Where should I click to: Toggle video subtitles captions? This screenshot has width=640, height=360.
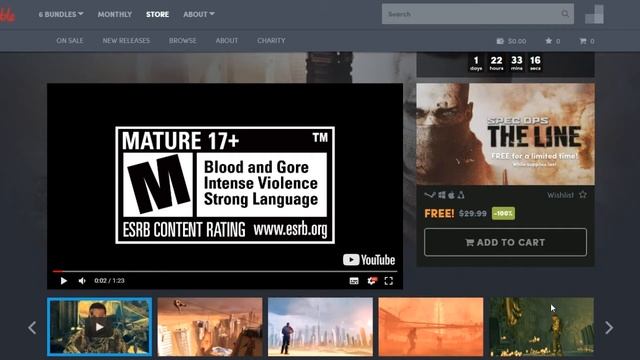(354, 281)
